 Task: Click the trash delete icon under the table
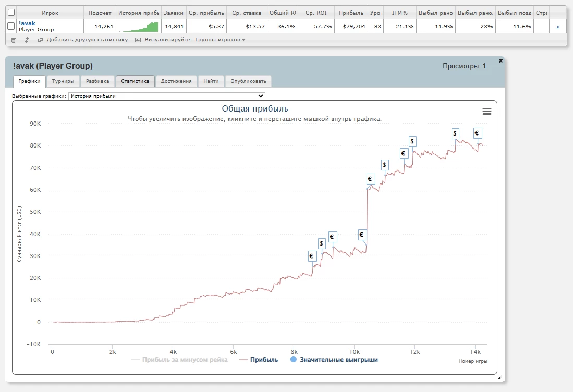click(x=14, y=40)
